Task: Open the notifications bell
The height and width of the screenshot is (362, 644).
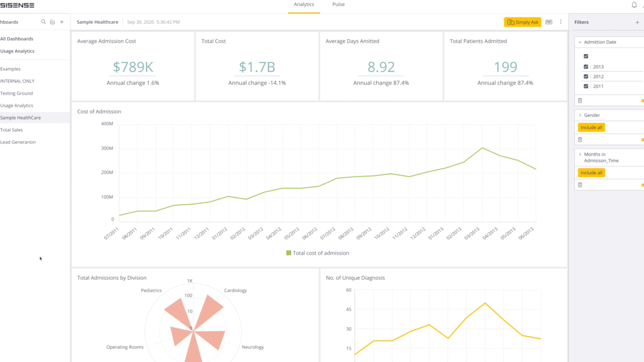Action: pos(634,5)
